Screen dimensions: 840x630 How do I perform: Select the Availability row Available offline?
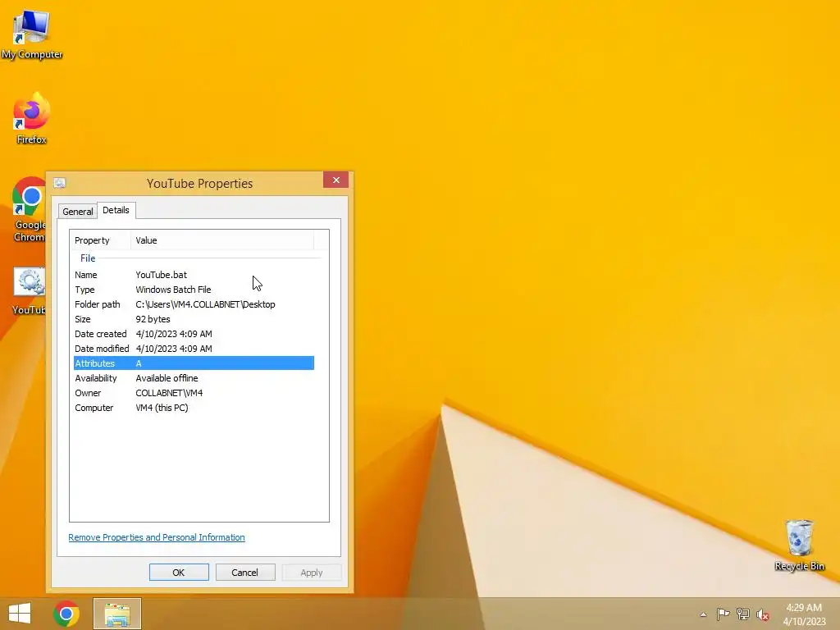pyautogui.click(x=194, y=378)
